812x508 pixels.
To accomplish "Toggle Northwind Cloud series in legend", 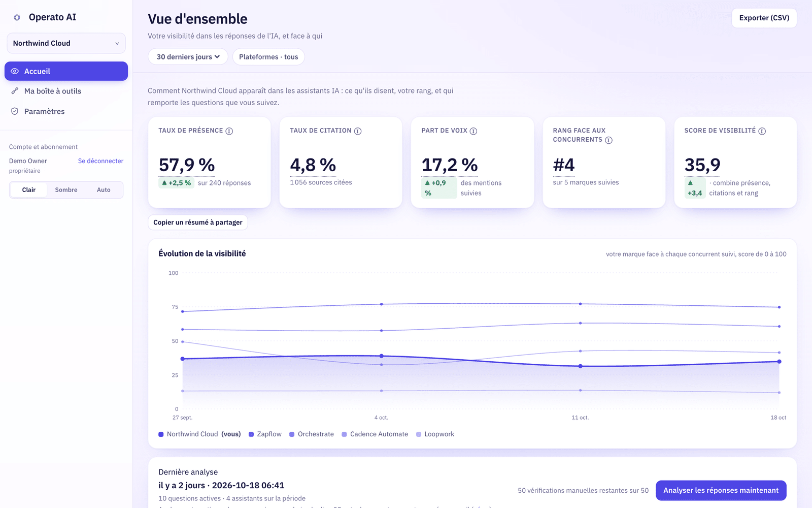I will [x=199, y=434].
